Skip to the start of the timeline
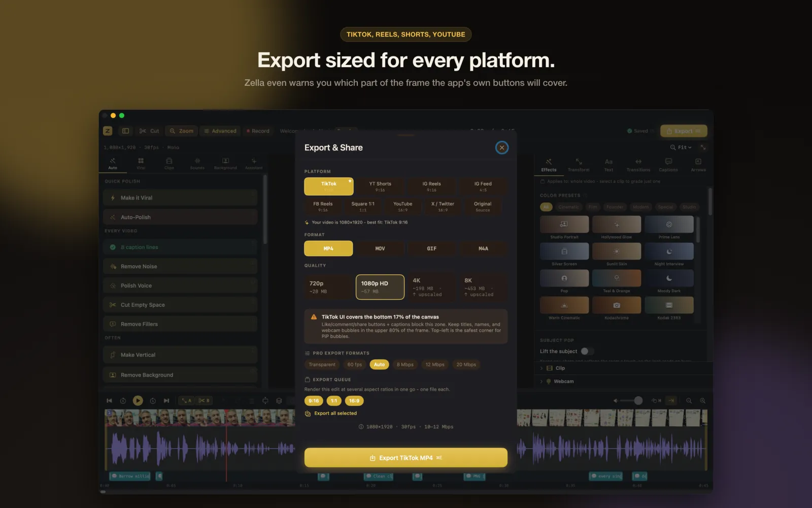The image size is (812, 508). tap(109, 401)
